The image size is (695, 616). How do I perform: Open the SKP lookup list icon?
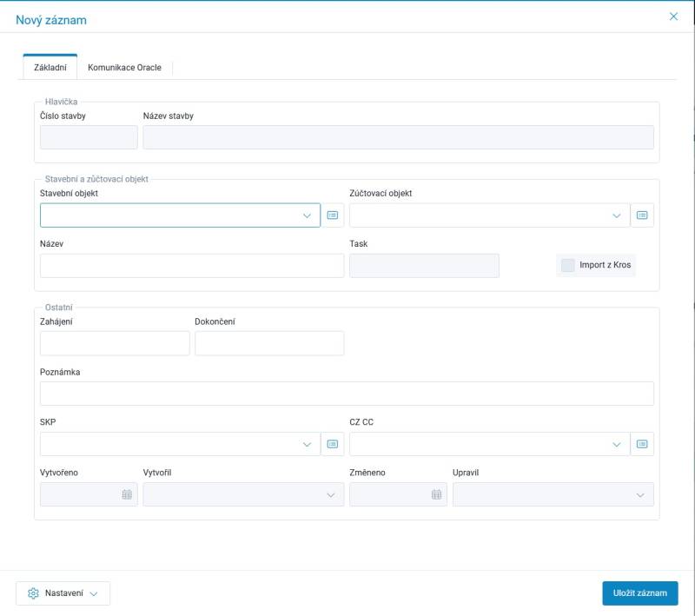pos(333,444)
